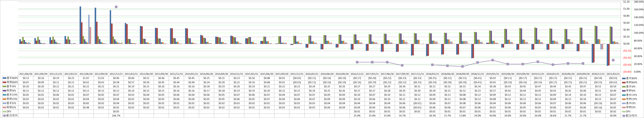Click the payout ratio line point at 2019/03/31
Screen dimensions: 644x118
492,60
